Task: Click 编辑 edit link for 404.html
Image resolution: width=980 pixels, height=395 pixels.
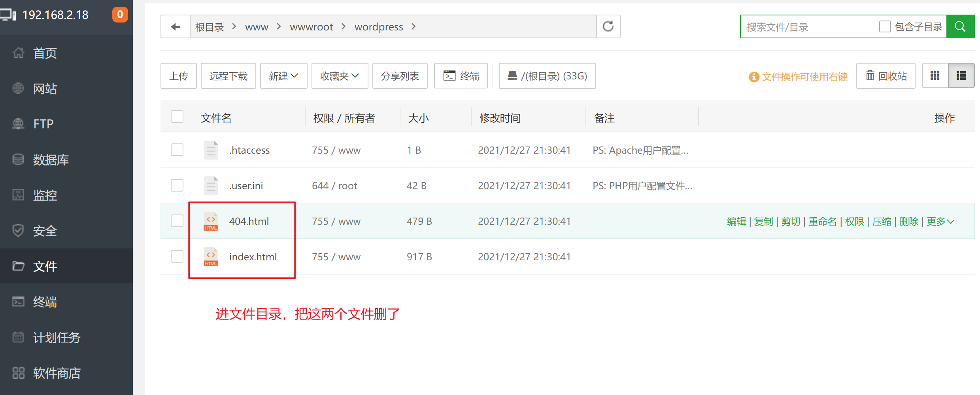Action: click(736, 222)
